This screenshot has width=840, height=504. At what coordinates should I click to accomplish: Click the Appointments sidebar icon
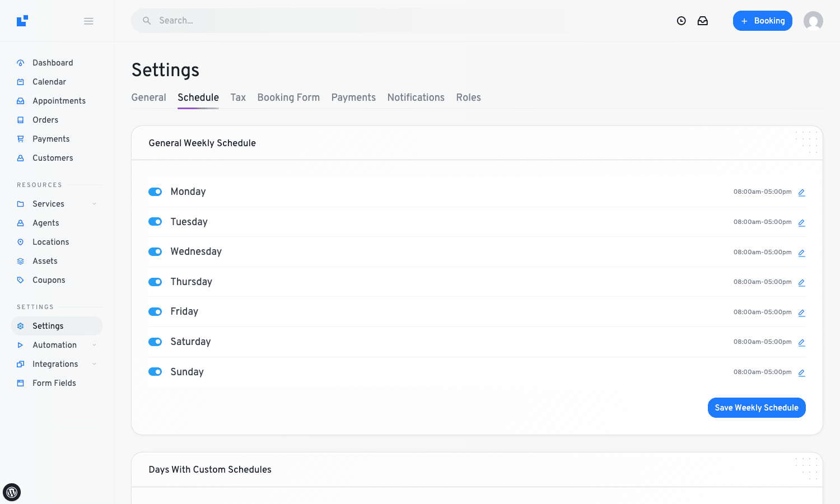coord(21,101)
